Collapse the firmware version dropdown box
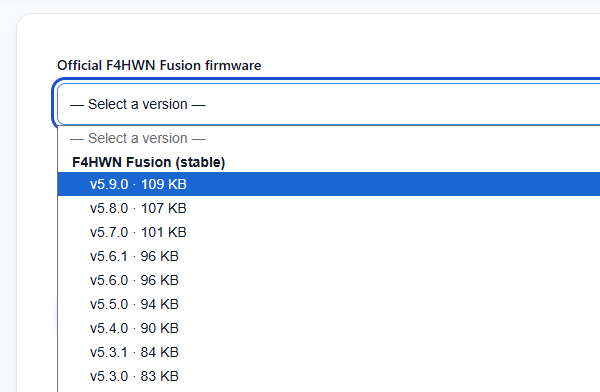This screenshot has width=600, height=392. 328,104
